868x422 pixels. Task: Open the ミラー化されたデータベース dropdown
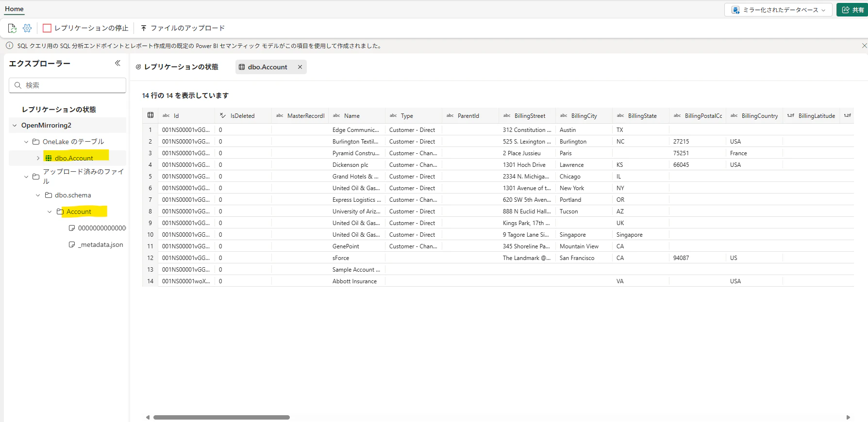pyautogui.click(x=778, y=10)
